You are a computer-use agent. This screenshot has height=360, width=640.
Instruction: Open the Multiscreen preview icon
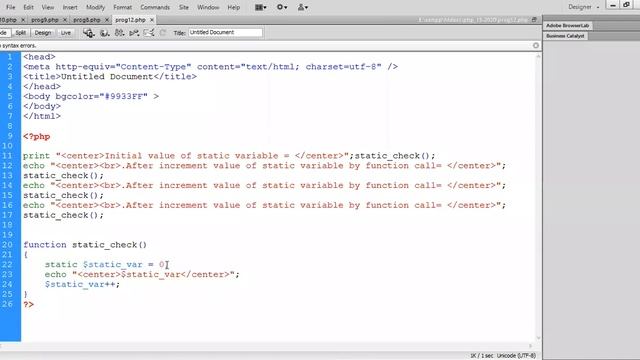coord(89,33)
